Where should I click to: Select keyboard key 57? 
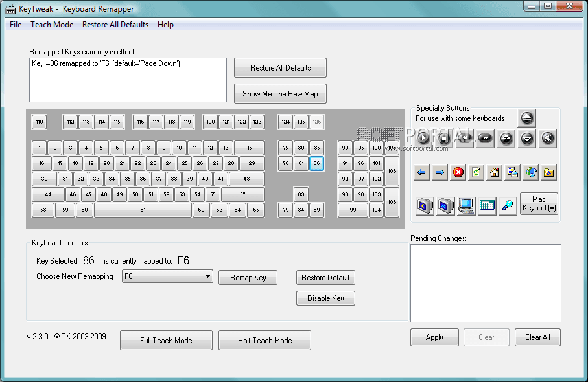(x=242, y=194)
